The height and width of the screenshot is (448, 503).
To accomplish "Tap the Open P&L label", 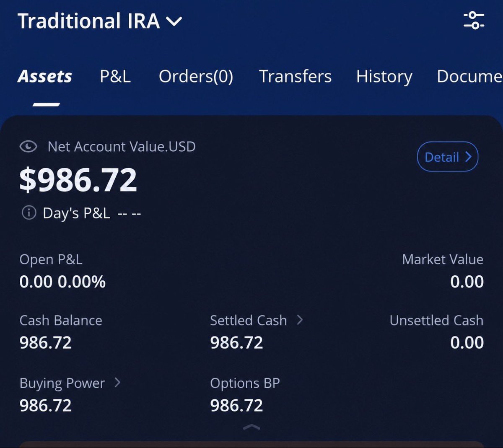I will coord(51,259).
